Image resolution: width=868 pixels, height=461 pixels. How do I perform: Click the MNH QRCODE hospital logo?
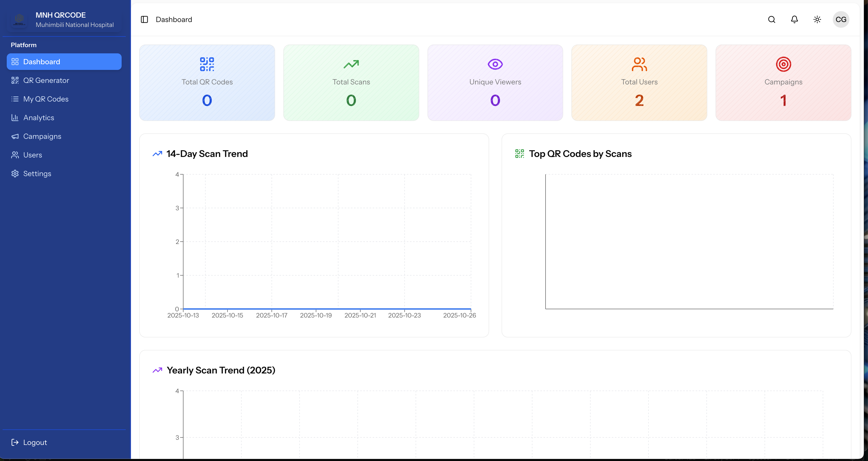[19, 20]
